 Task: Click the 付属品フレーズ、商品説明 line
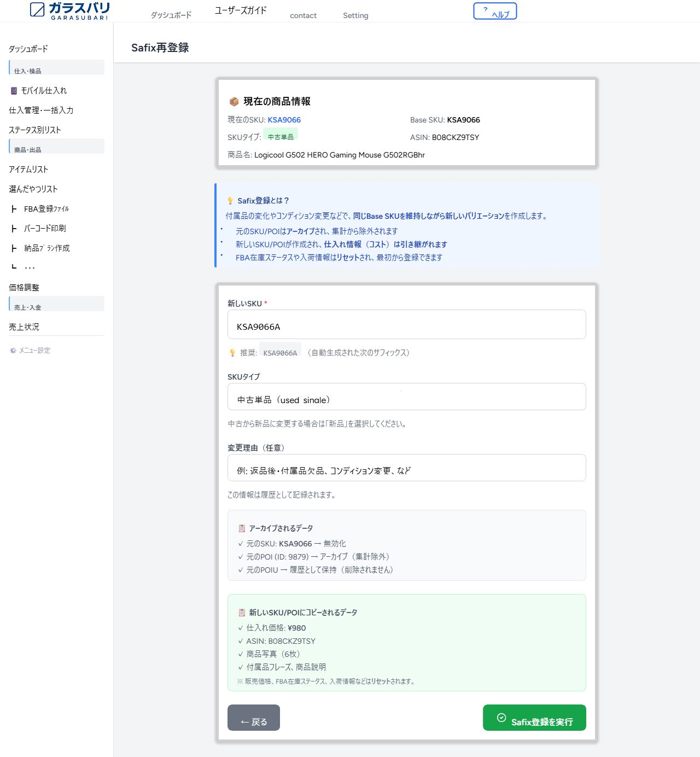[282, 667]
